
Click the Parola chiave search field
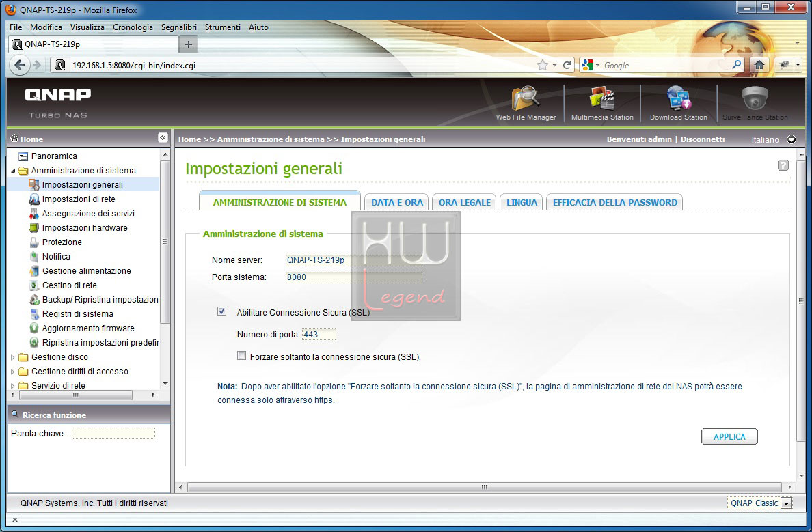(113, 433)
